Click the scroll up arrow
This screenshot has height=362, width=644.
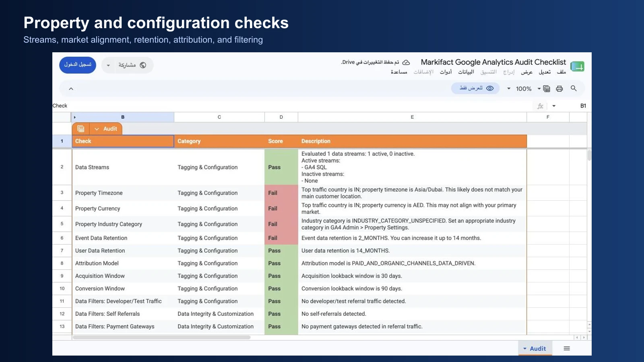[x=589, y=324]
